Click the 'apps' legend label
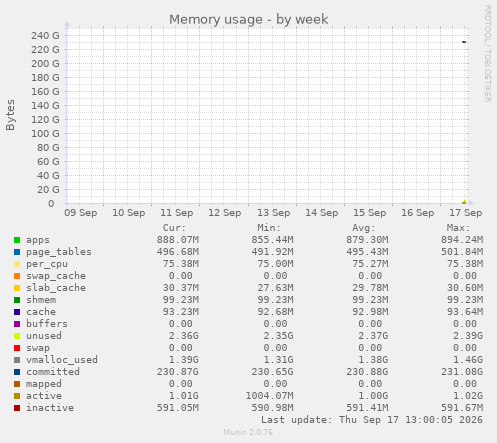Image resolution: width=497 pixels, height=443 pixels. (x=38, y=240)
